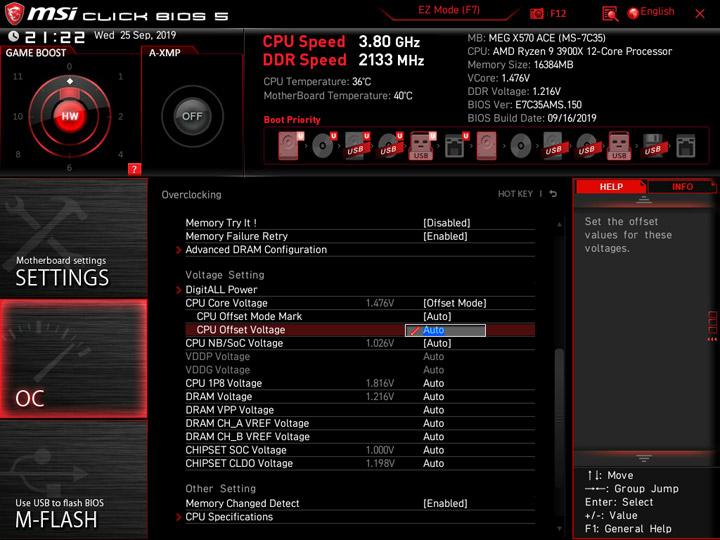Set DRAM VPP Voltage Auto value
Screen dimensions: 720x540
click(433, 410)
